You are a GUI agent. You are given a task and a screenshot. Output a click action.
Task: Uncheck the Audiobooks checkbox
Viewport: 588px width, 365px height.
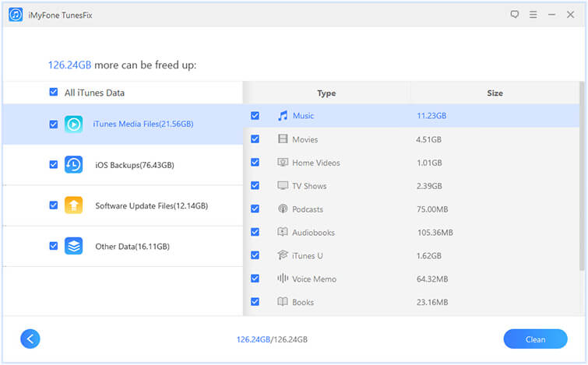255,232
